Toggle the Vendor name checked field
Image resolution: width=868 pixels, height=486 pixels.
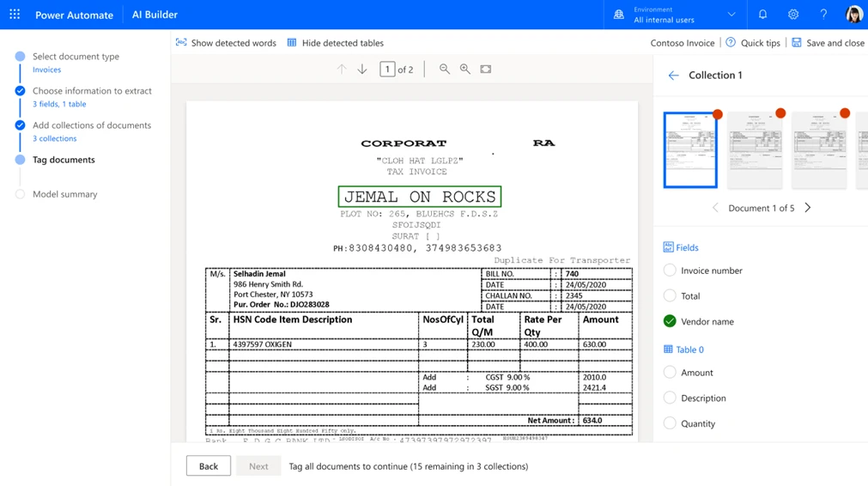coord(670,321)
